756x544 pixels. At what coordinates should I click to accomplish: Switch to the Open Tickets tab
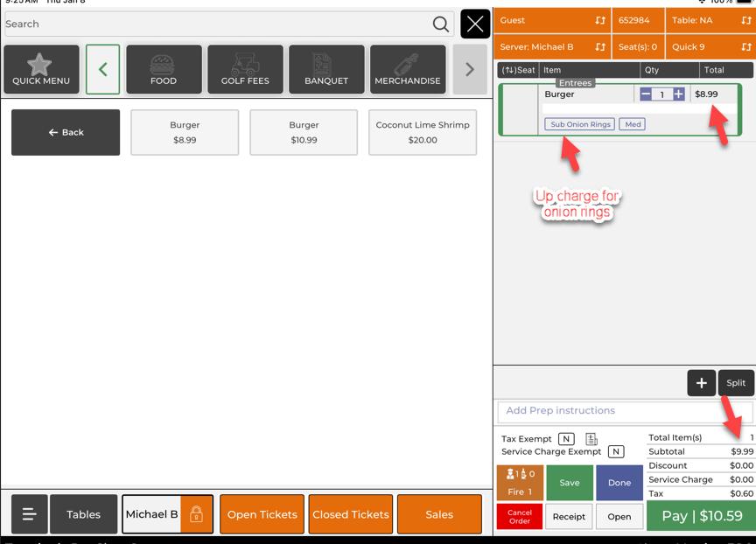click(262, 514)
